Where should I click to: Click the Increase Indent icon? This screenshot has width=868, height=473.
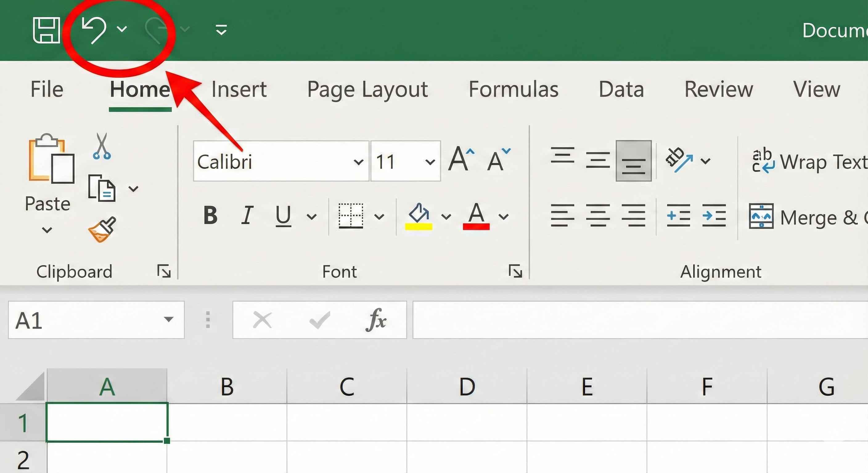pyautogui.click(x=714, y=216)
